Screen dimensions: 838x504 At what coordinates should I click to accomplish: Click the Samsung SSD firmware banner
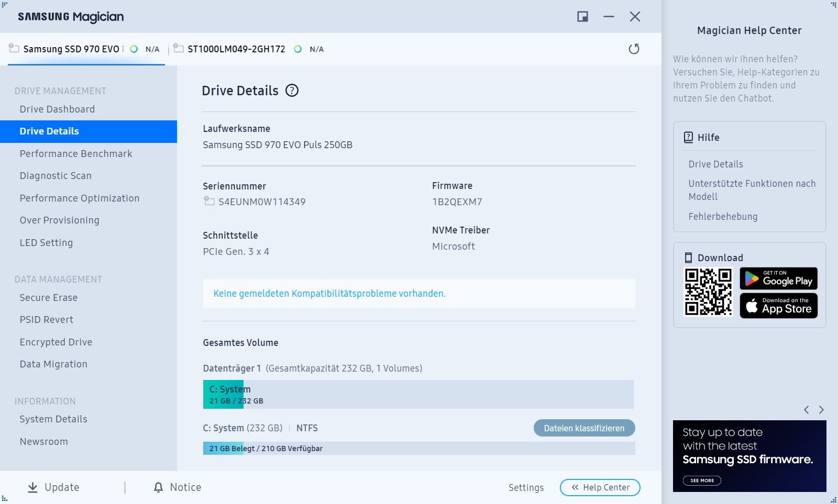coord(749,456)
